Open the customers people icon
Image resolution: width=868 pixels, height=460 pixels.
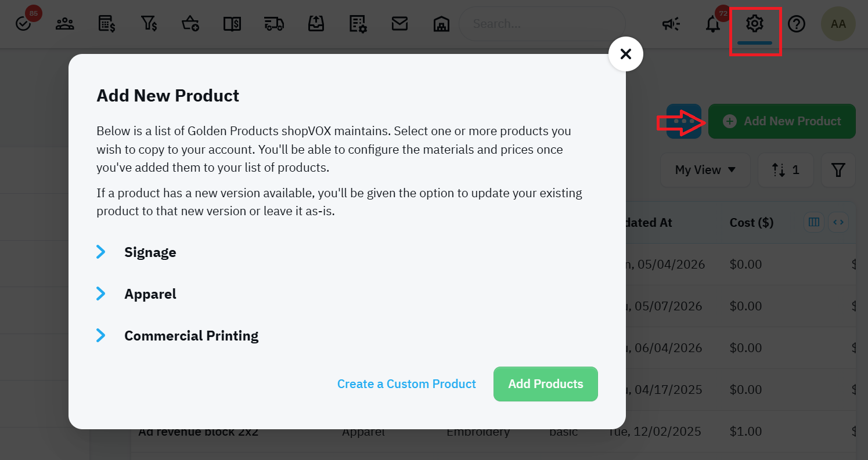(x=64, y=24)
